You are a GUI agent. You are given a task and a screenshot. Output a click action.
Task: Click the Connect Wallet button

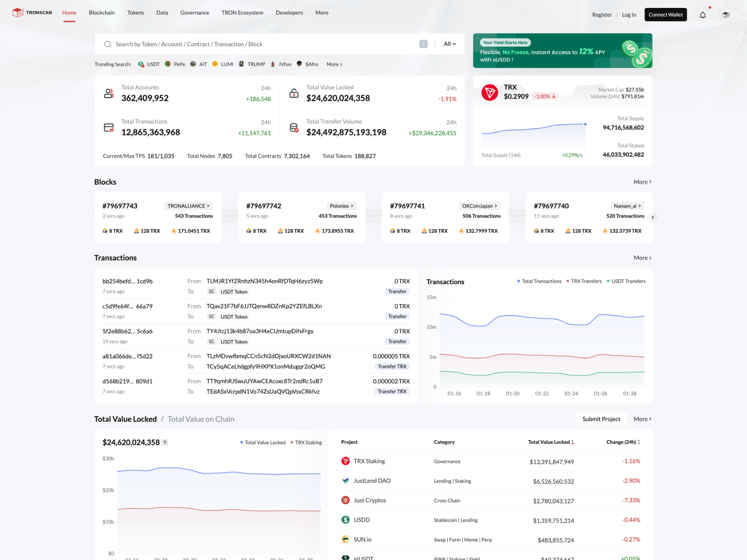click(665, 15)
